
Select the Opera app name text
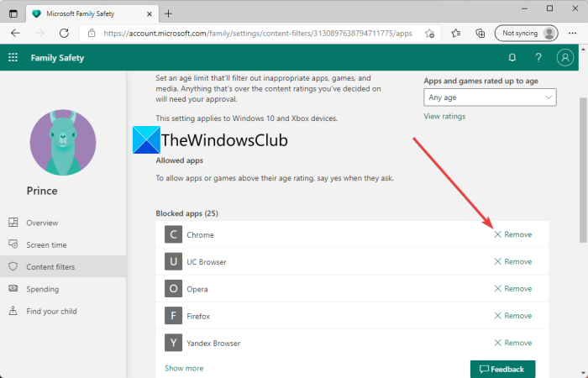click(x=197, y=289)
